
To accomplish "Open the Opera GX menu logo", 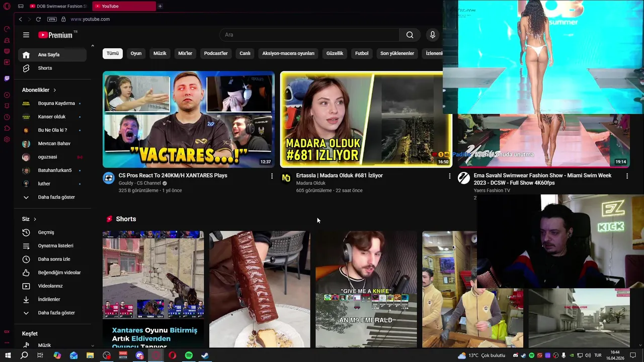I will click(x=7, y=6).
